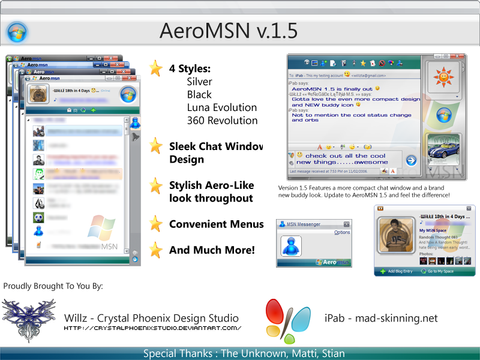Click the orange icon at contact card top-left
This screenshot has height=360, width=480.
pyautogui.click(x=380, y=209)
